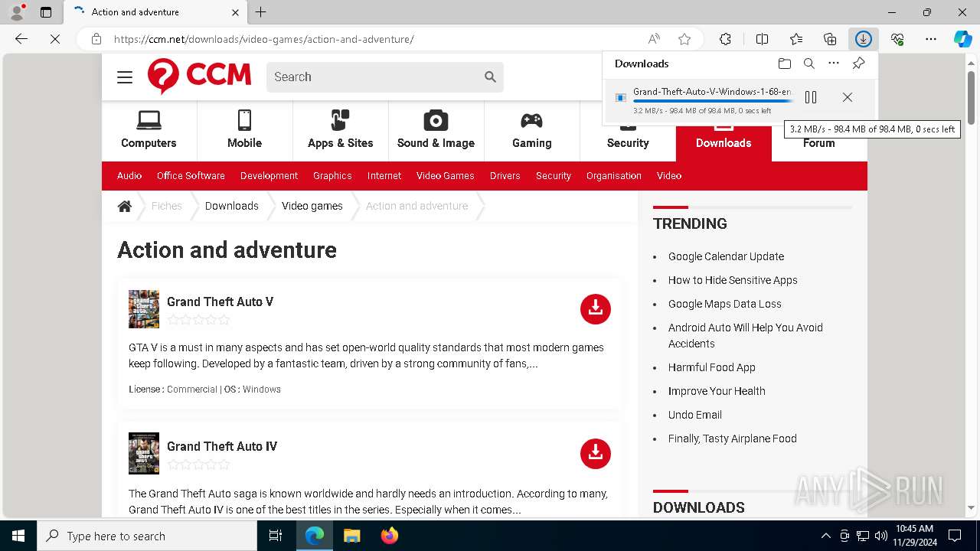This screenshot has width=980, height=551.
Task: Open tab actions menu
Action: (x=46, y=12)
